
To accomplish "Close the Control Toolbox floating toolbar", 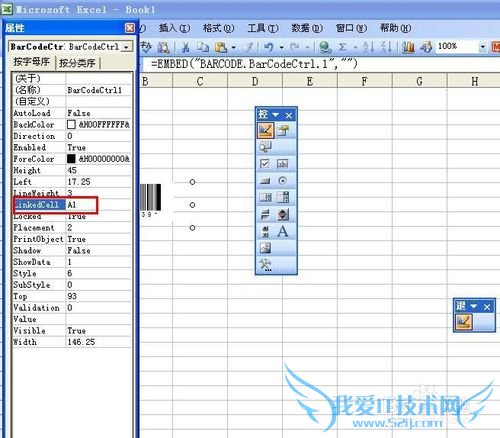I will click(x=289, y=115).
